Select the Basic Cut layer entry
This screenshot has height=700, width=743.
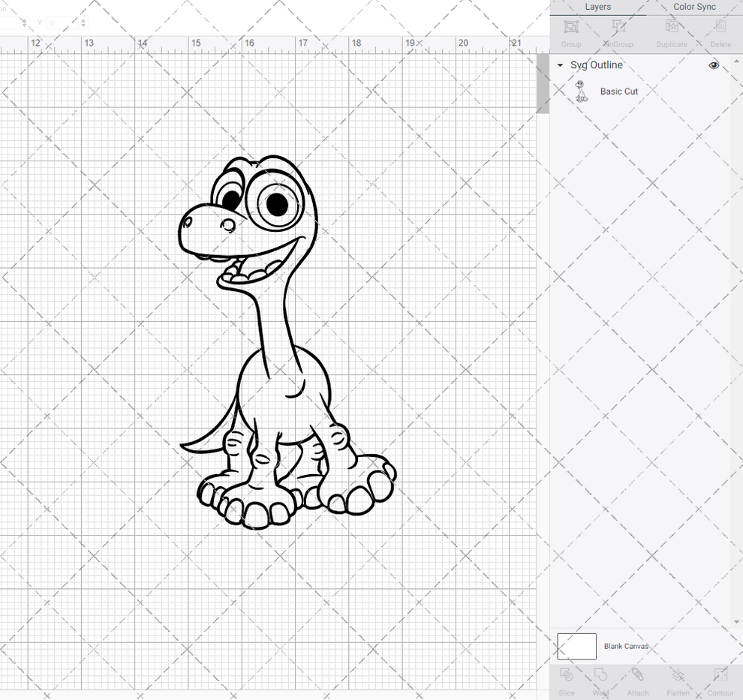pyautogui.click(x=619, y=91)
